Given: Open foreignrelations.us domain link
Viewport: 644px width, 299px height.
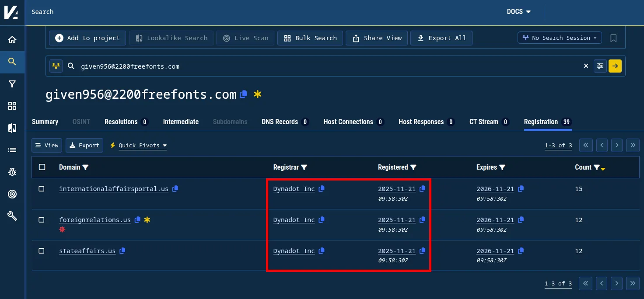Looking at the screenshot, I should [x=95, y=220].
